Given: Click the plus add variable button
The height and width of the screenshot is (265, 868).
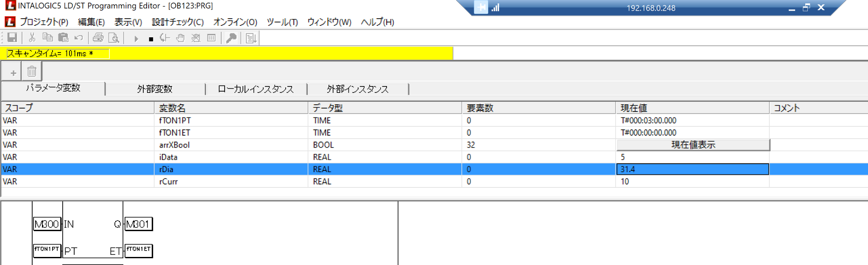Looking at the screenshot, I should 13,73.
